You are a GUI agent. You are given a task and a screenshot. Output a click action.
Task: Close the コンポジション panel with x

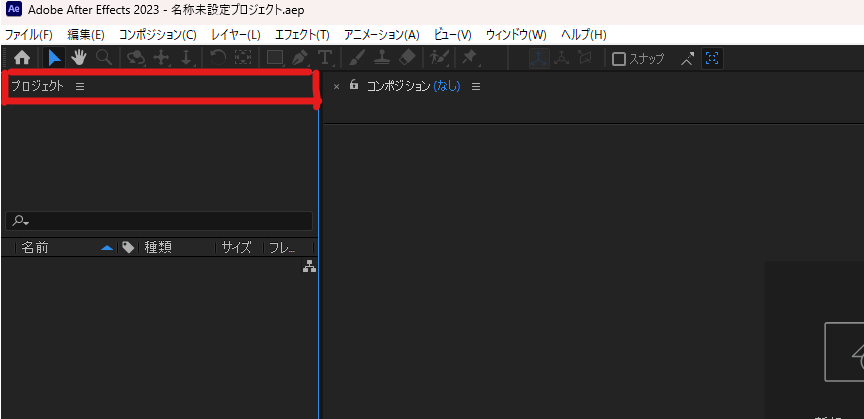pyautogui.click(x=336, y=87)
